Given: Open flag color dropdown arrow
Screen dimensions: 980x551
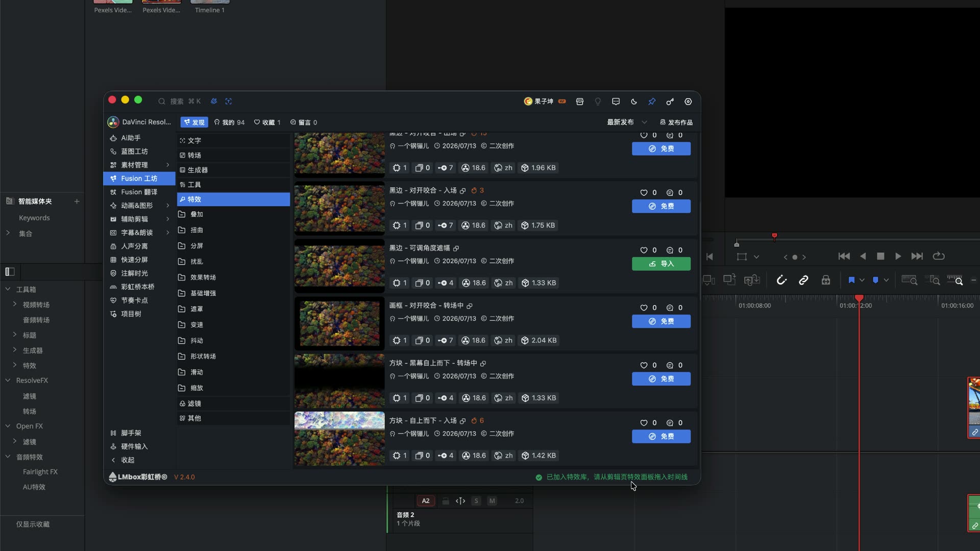Looking at the screenshot, I should pos(862,280).
